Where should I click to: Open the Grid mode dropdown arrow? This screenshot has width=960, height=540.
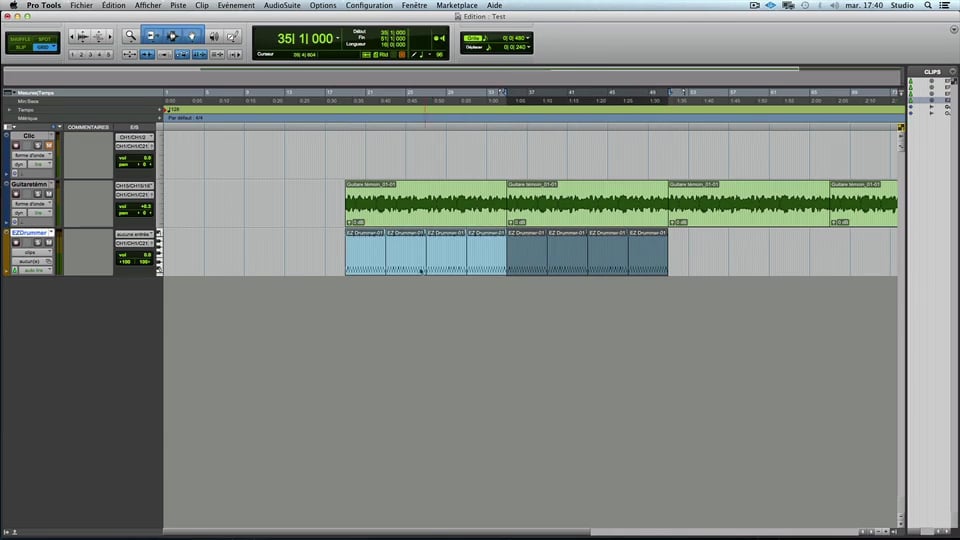[x=54, y=47]
